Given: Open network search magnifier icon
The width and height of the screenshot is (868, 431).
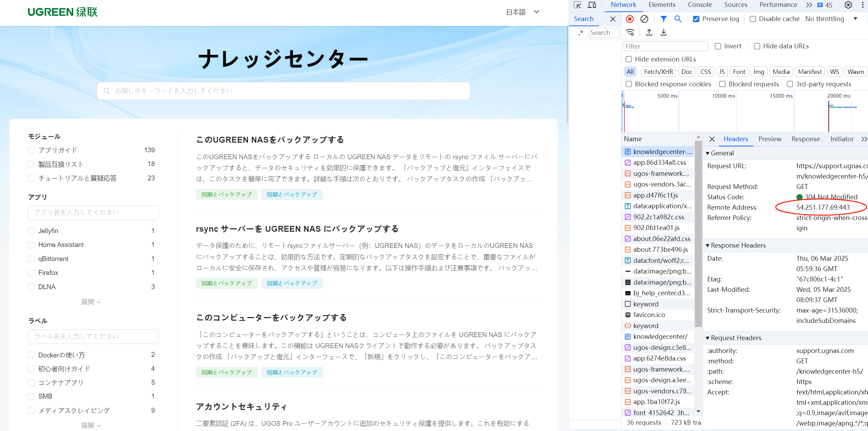Looking at the screenshot, I should [678, 19].
